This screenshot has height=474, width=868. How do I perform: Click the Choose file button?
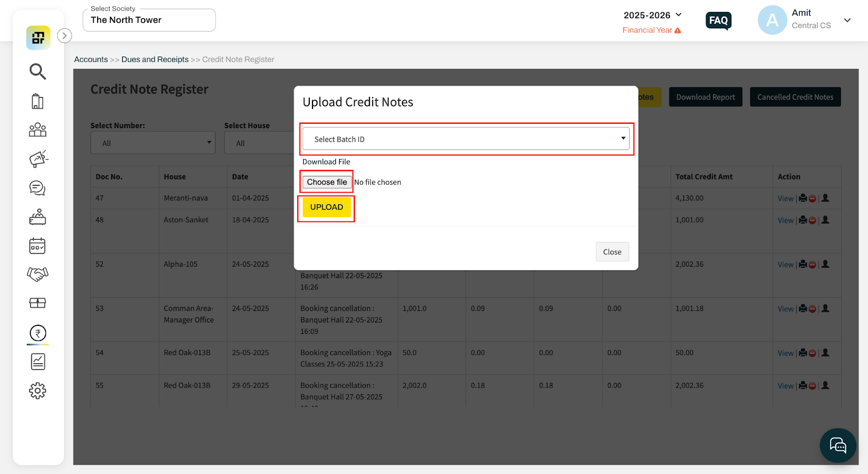coord(327,182)
